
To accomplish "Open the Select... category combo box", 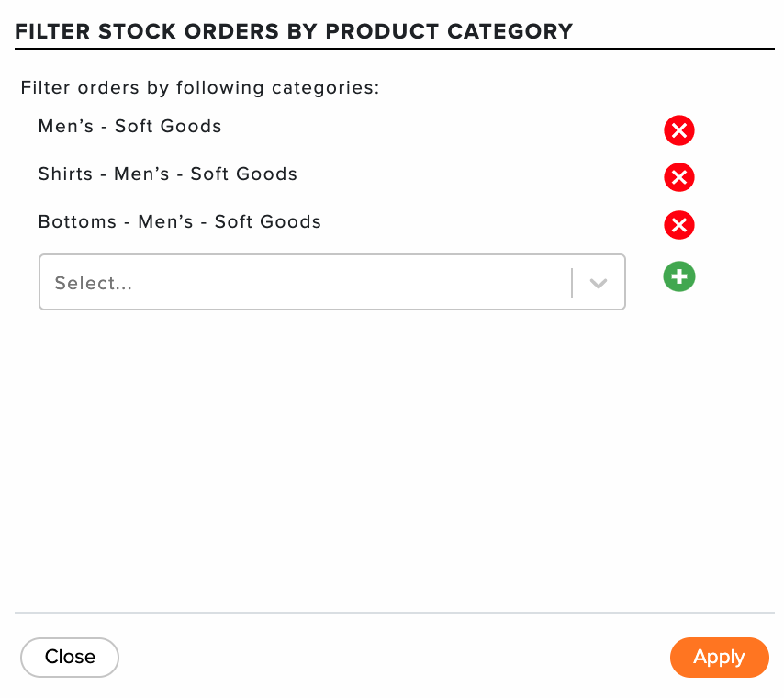I will [x=332, y=282].
